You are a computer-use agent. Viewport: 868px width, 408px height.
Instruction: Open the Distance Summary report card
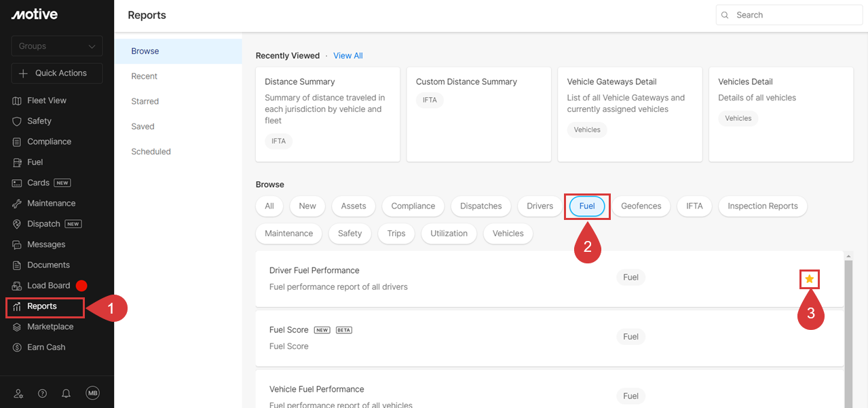(327, 113)
